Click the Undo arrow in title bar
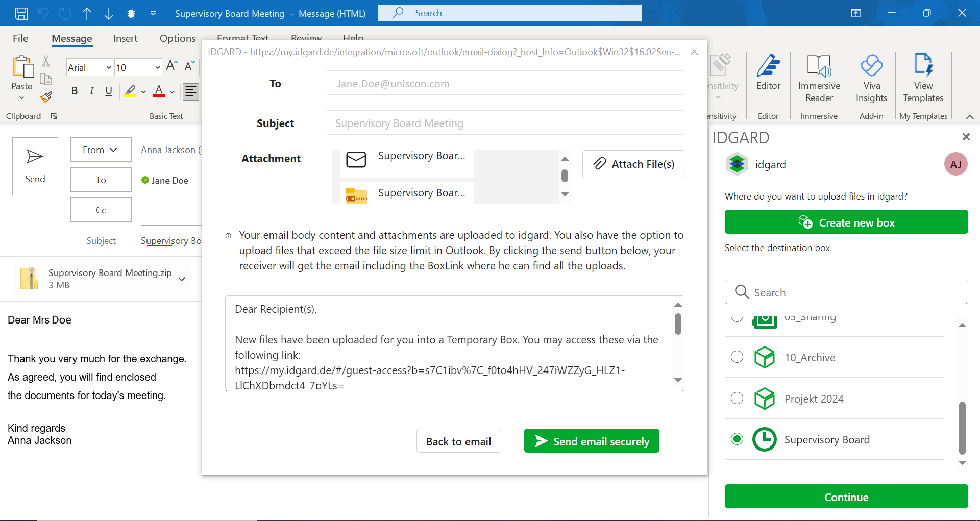980x521 pixels. pyautogui.click(x=43, y=13)
